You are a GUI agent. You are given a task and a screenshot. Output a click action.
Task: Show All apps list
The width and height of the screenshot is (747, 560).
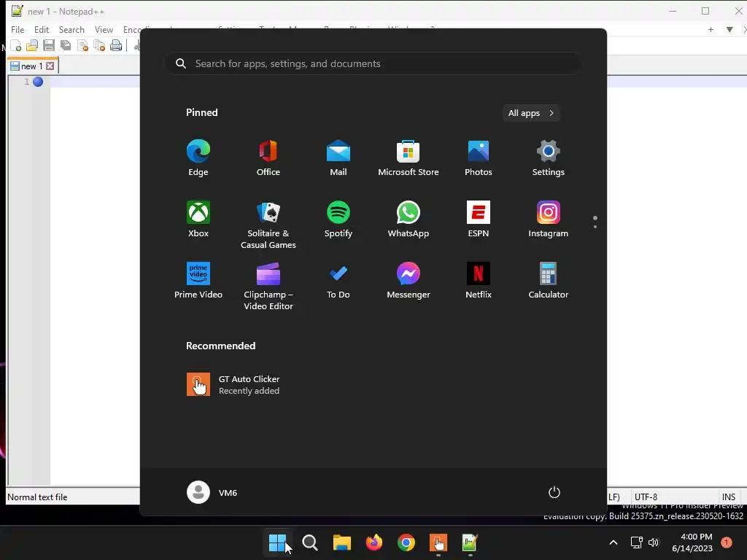pos(531,113)
